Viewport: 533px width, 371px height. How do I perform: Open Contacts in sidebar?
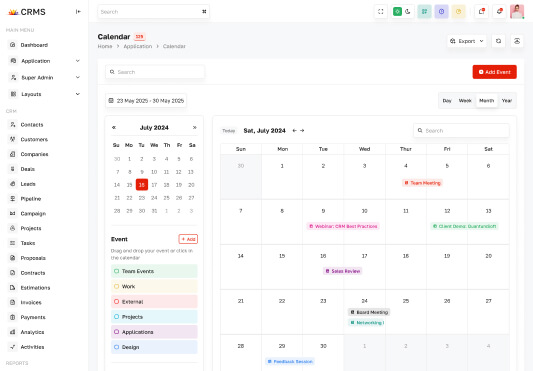[32, 125]
